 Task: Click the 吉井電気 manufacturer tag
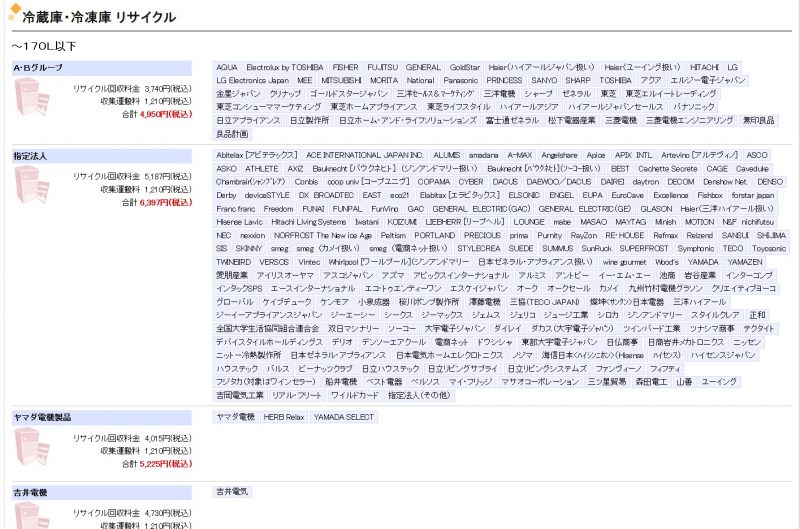click(x=233, y=491)
